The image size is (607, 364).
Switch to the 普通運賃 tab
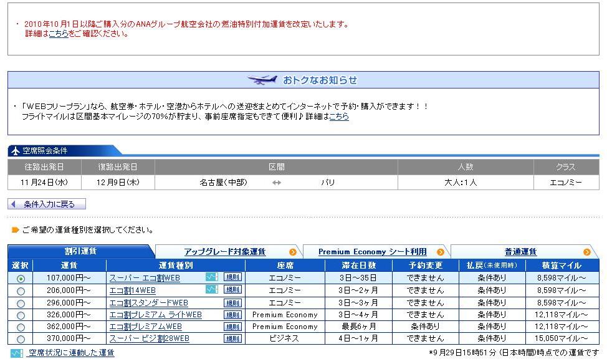point(520,252)
